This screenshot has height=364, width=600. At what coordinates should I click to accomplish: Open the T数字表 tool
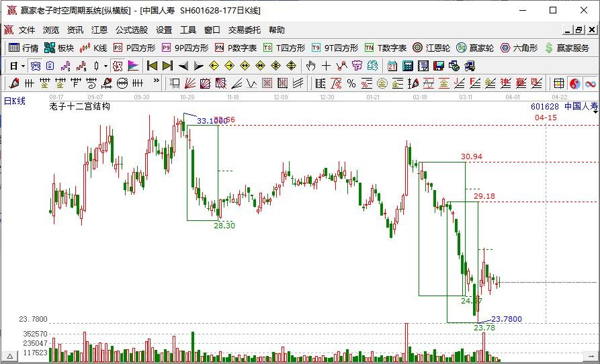coord(386,48)
